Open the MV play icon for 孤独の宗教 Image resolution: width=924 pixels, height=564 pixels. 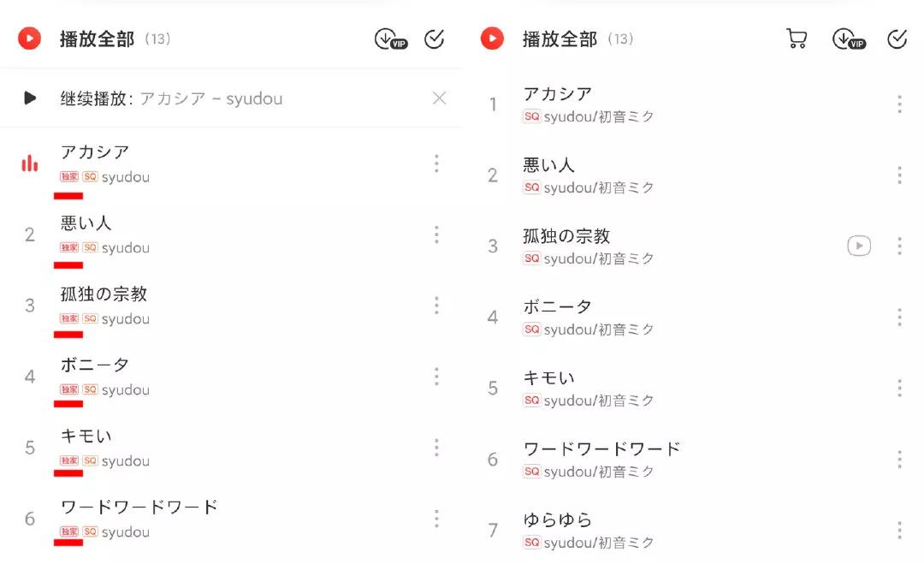point(859,246)
